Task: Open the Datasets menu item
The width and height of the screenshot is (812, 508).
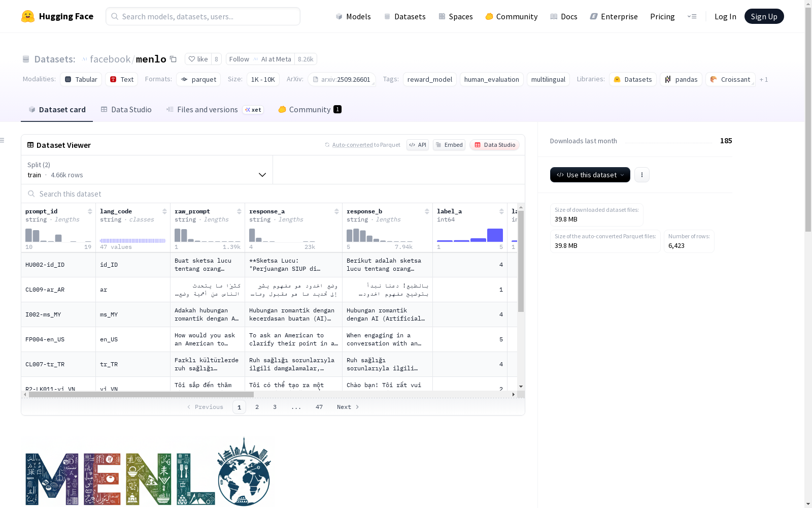Action: coord(404,16)
